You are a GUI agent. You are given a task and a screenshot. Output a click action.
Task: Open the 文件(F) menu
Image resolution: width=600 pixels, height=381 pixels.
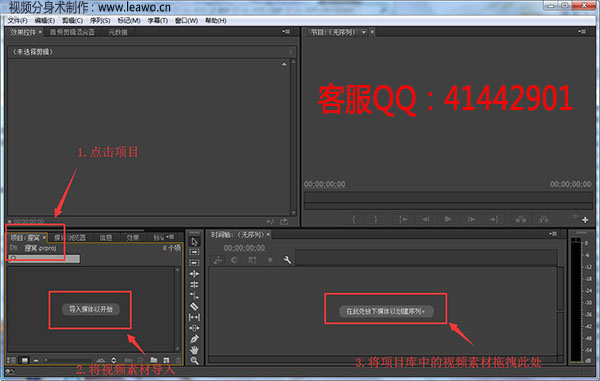(18, 21)
